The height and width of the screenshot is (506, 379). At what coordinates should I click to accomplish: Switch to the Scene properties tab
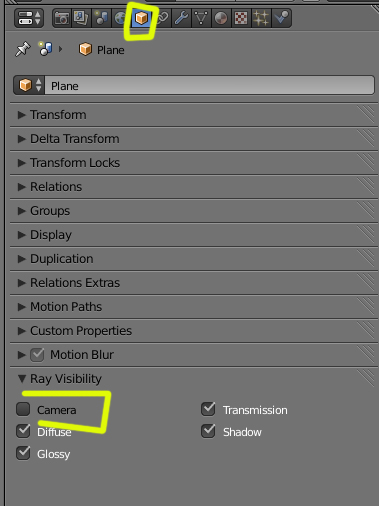point(101,18)
